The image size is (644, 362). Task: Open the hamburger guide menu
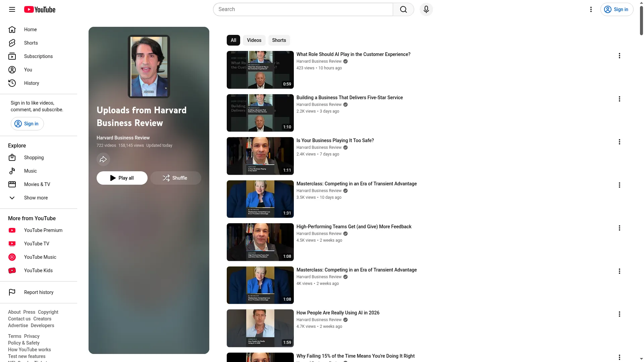[x=12, y=9]
